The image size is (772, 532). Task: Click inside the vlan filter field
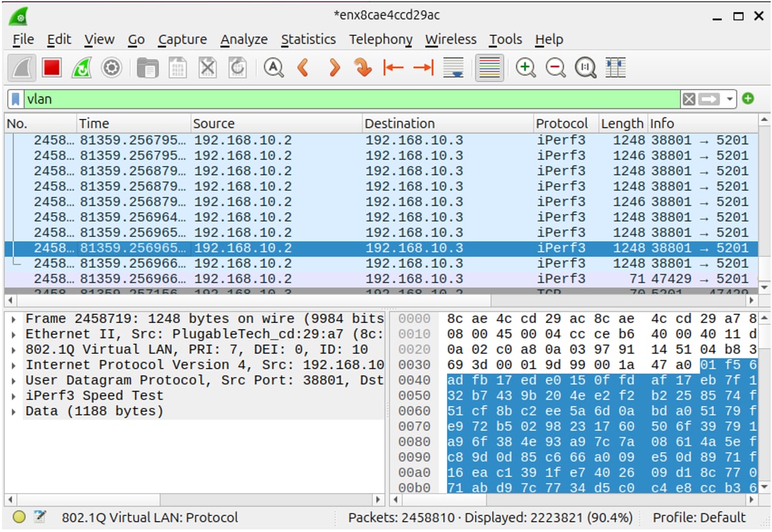pyautogui.click(x=325, y=99)
